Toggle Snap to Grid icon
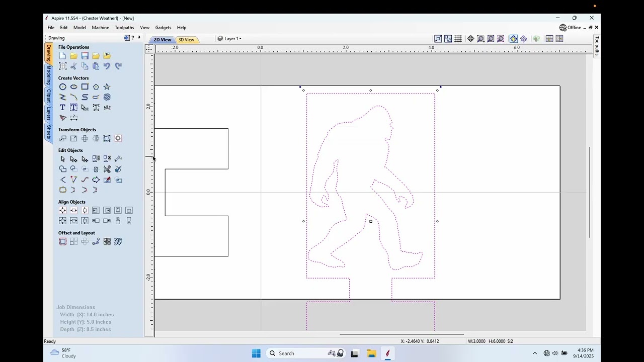This screenshot has width=644, height=362. [x=458, y=39]
